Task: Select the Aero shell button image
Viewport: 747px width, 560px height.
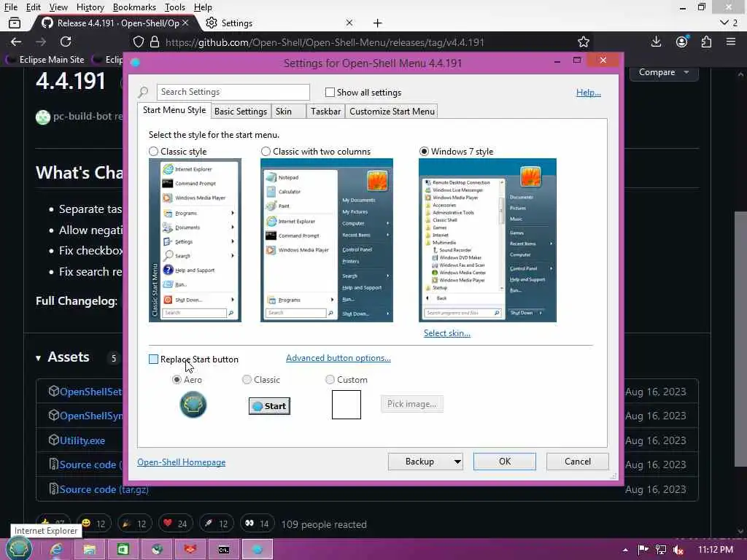Action: (x=193, y=404)
